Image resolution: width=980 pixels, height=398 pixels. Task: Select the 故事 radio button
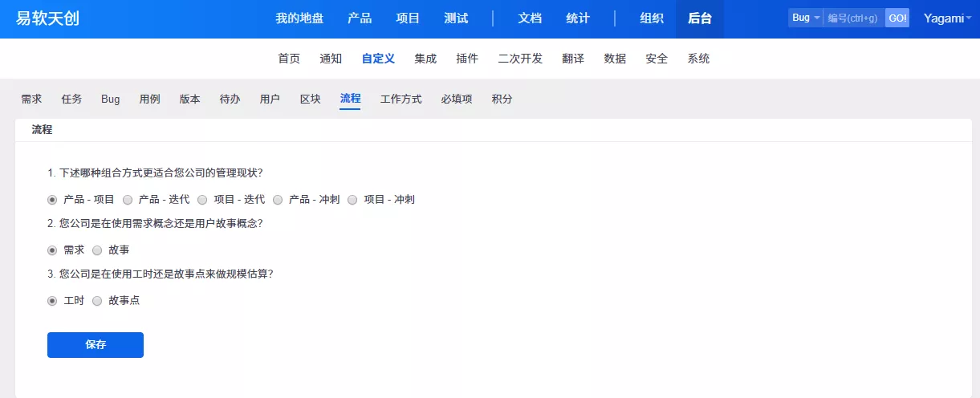pos(98,250)
